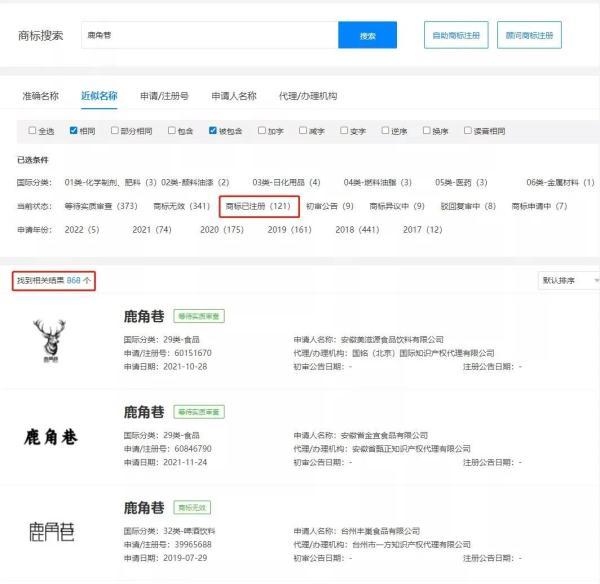Open the brush-script 鹿角巷 trademark image
This screenshot has height=584, width=600.
(51, 437)
